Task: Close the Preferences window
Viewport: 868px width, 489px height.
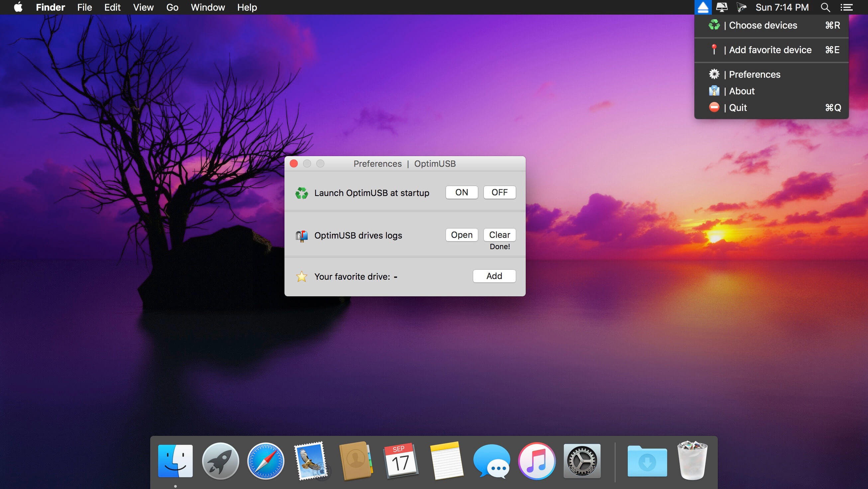Action: coord(294,164)
